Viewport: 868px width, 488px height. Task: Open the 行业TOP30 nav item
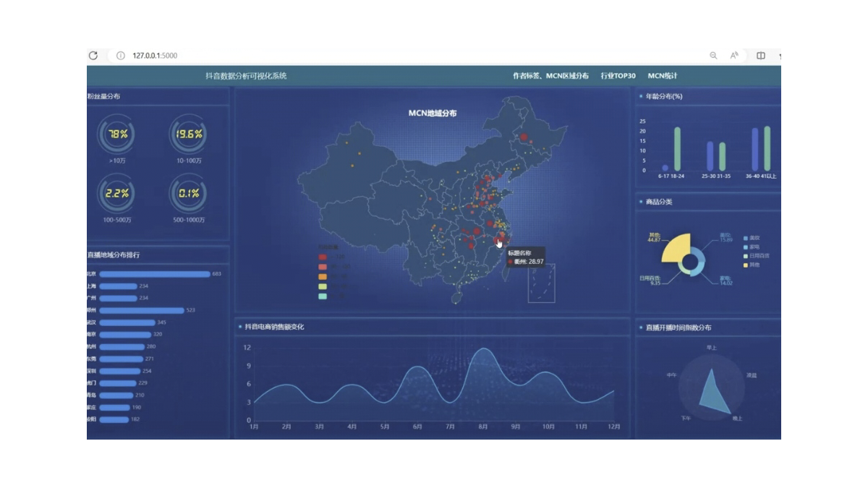pos(618,76)
